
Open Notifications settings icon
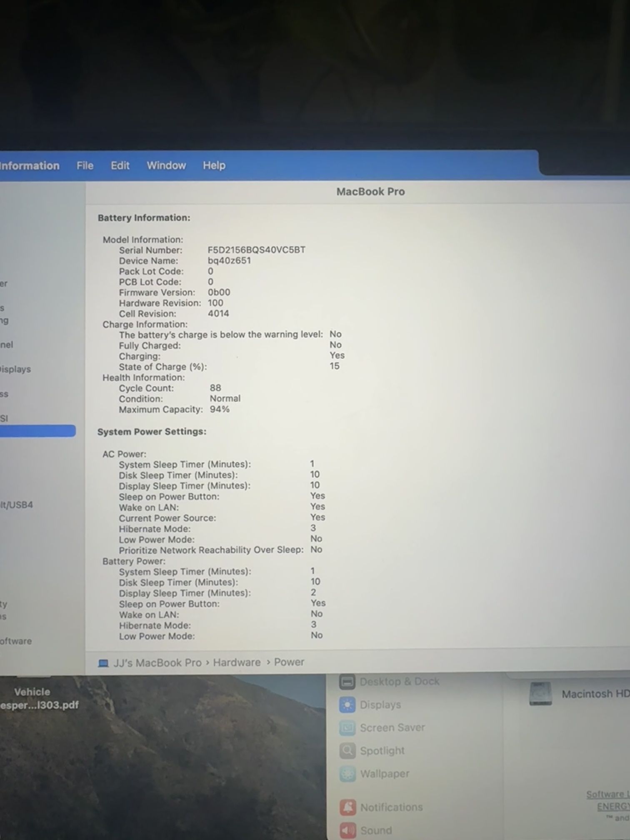coord(347,807)
